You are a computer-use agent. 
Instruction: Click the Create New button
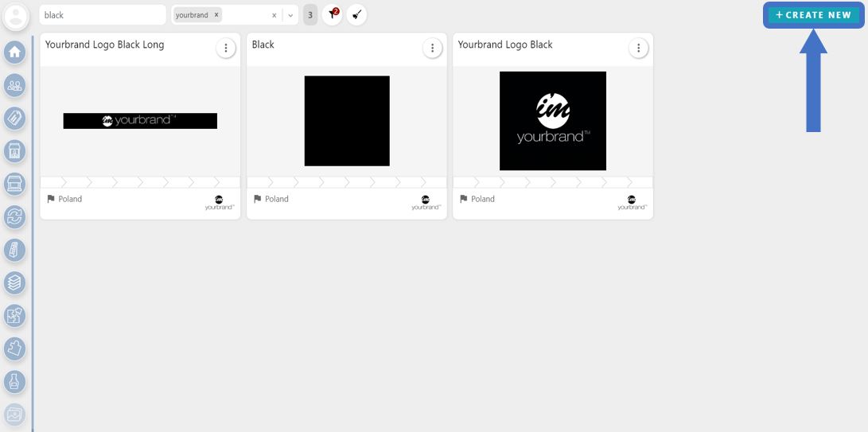click(813, 15)
